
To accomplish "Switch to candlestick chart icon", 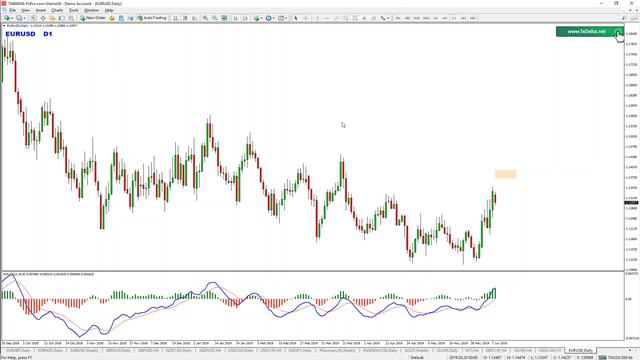I will [x=185, y=18].
